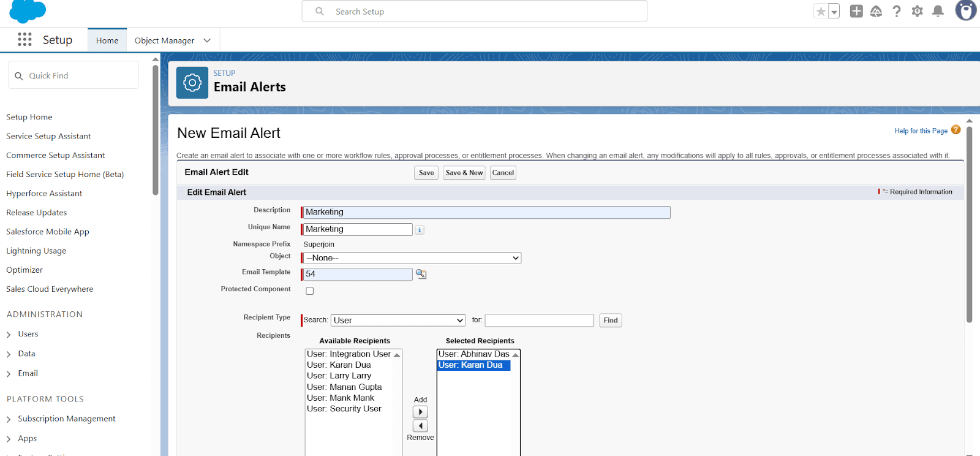This screenshot has height=456, width=980.
Task: Select 'User: Integration User' in Available Recipients
Action: point(349,354)
